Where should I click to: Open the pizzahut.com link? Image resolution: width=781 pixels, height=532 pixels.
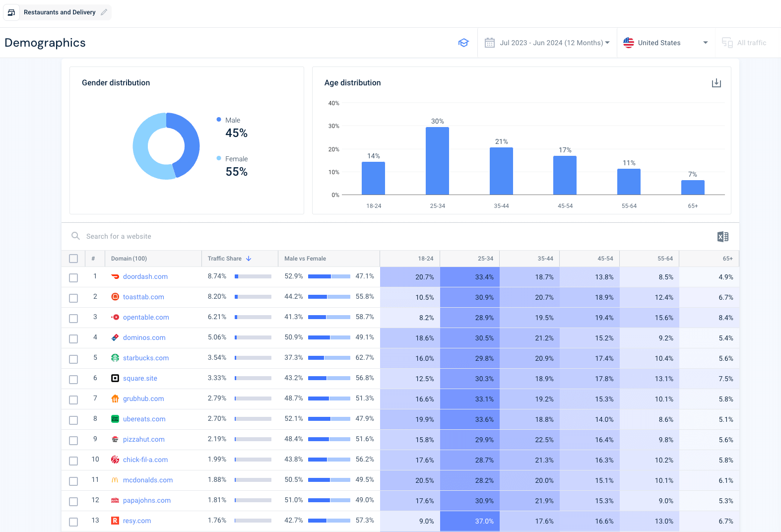point(144,439)
